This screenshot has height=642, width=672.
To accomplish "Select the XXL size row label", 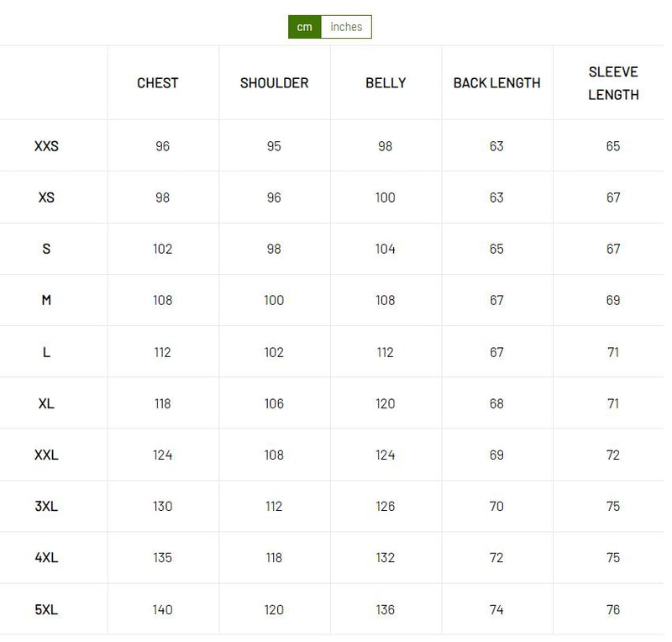I will tap(46, 455).
